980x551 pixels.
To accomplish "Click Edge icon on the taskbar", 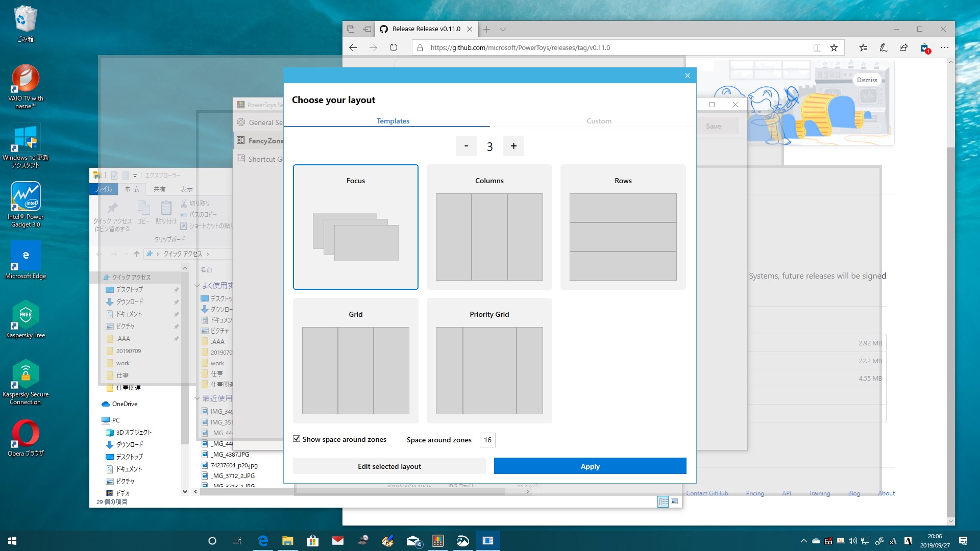I will point(263,541).
